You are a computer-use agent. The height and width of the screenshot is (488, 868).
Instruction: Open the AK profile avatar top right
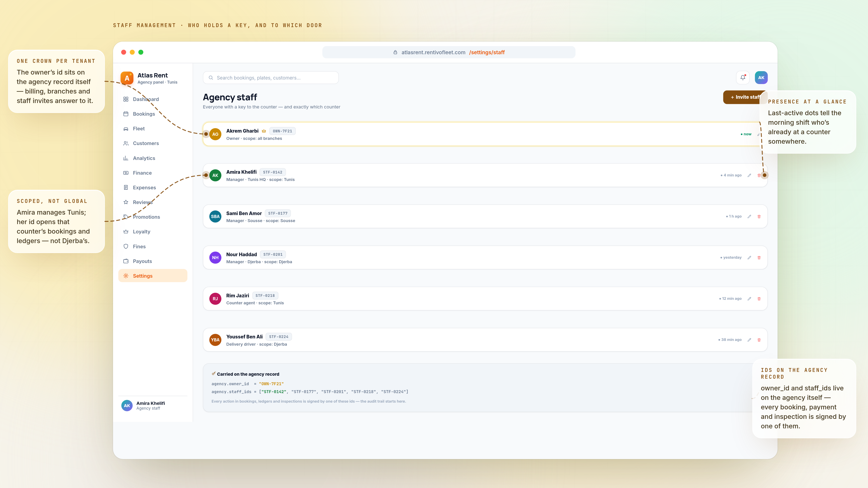(x=761, y=77)
